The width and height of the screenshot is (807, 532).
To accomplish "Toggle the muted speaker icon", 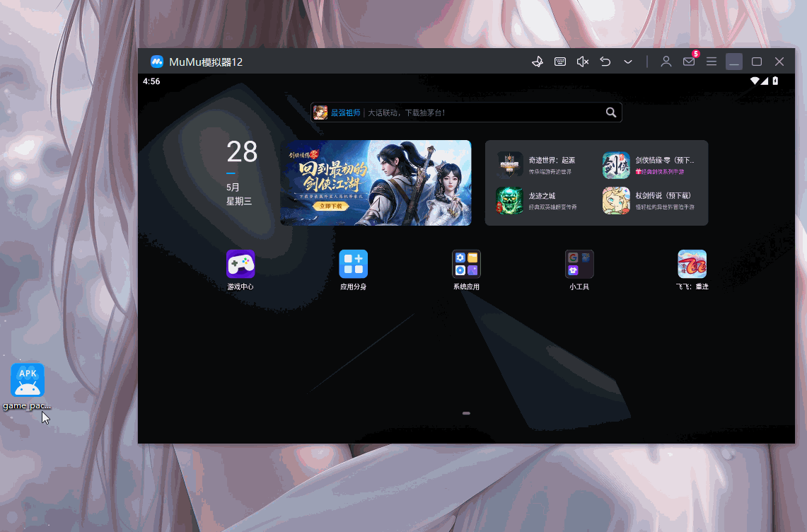I will tap(583, 62).
